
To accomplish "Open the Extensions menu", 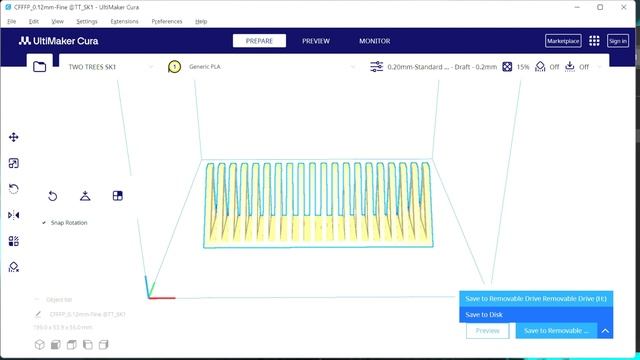I will (x=124, y=21).
